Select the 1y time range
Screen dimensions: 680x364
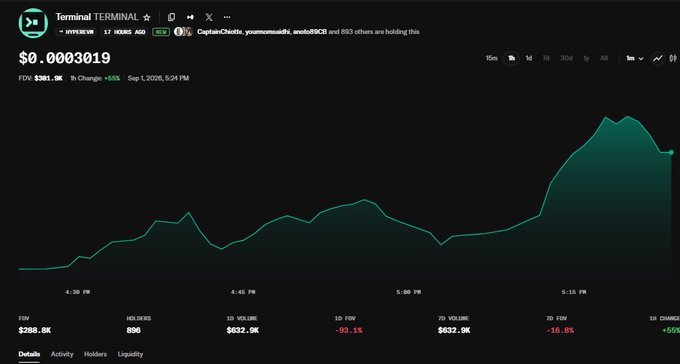[x=586, y=58]
